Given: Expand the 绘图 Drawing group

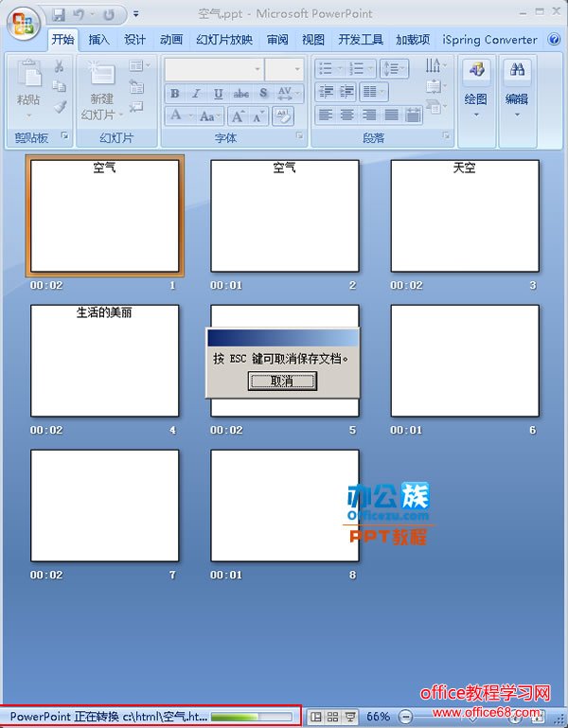Looking at the screenshot, I should tap(476, 100).
